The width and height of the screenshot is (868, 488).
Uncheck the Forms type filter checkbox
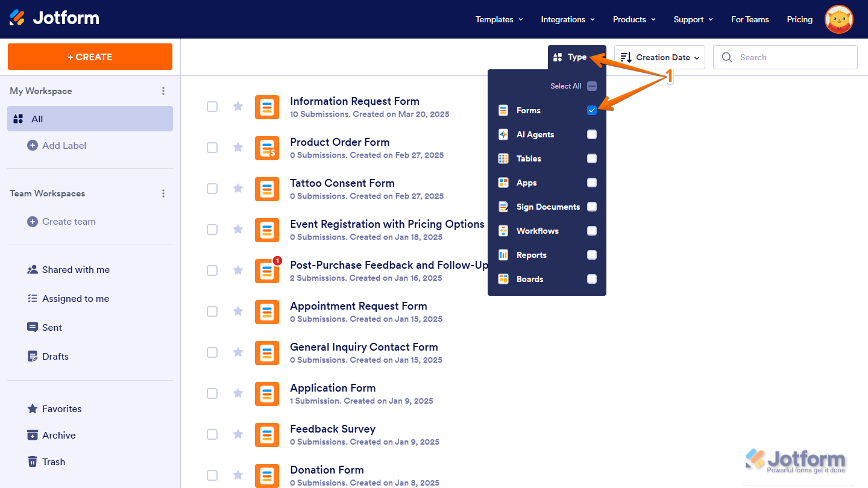[x=592, y=110]
